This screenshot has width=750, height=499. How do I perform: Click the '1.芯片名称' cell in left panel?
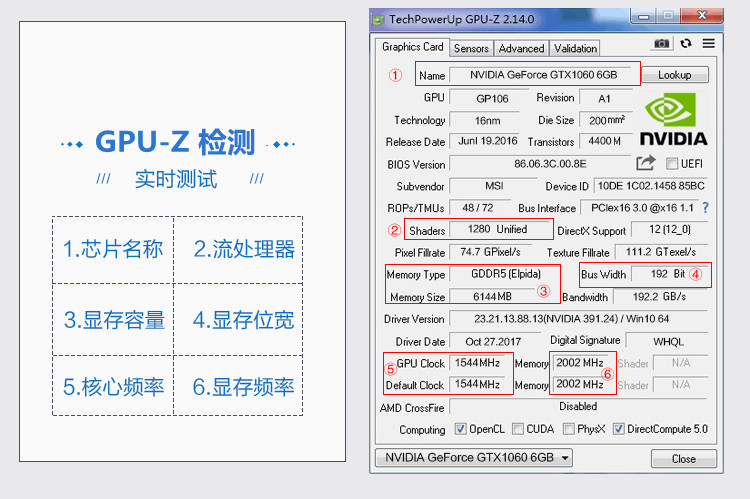113,250
